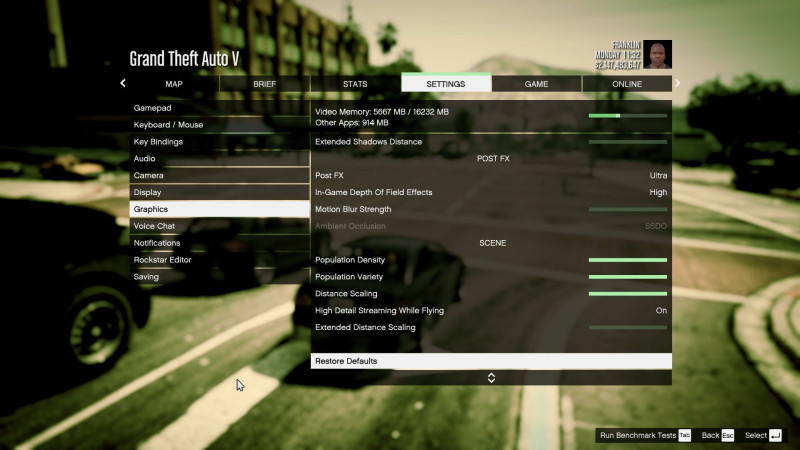This screenshot has width=800, height=450.
Task: Adjust the Distance Scaling slider
Action: 628,294
